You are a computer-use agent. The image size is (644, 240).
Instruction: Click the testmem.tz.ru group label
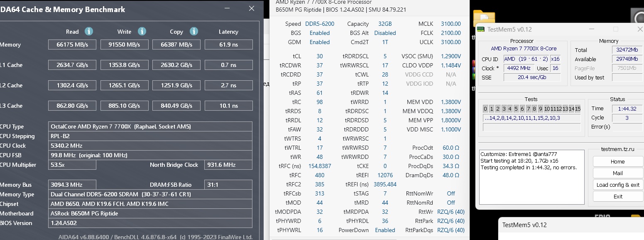[x=617, y=149]
